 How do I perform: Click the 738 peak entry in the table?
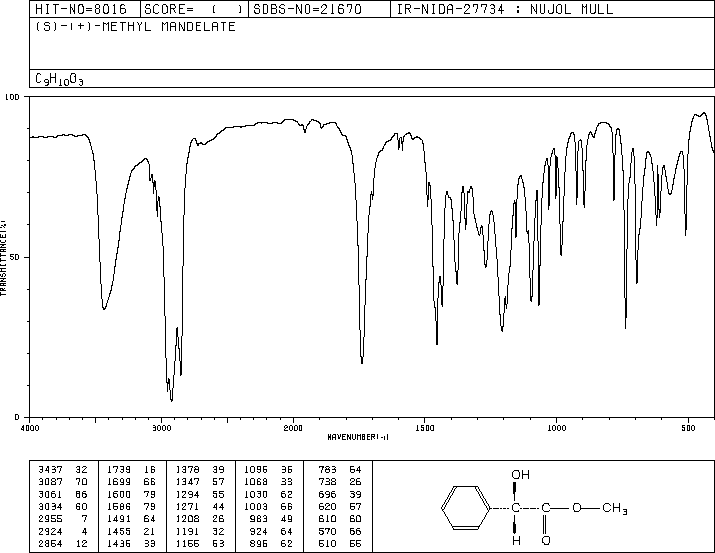tap(340, 482)
